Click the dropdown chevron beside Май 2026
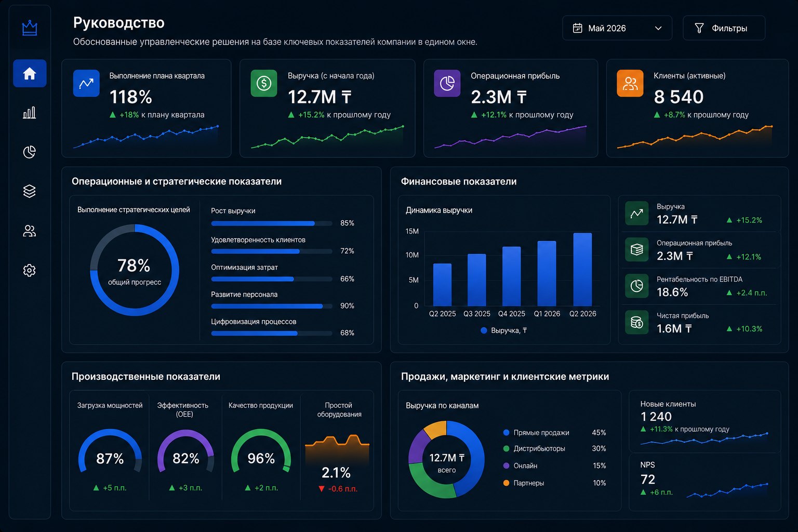The height and width of the screenshot is (532, 798). 658,28
